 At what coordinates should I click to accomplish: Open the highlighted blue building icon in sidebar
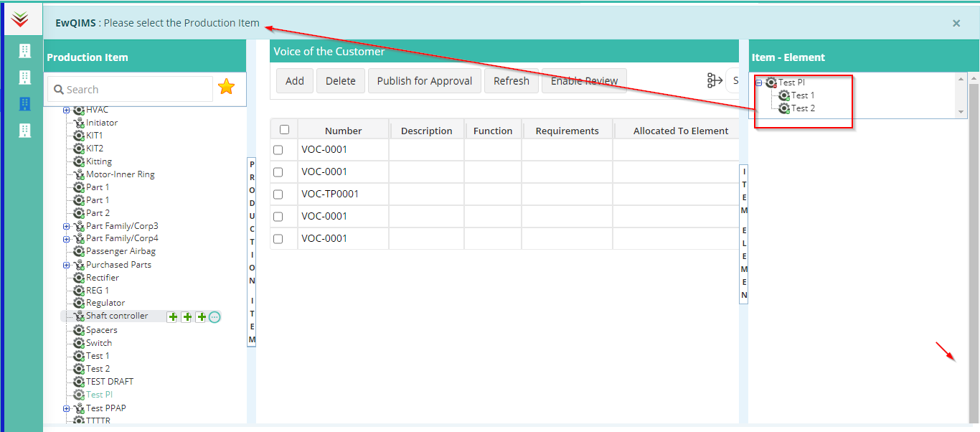pos(25,104)
